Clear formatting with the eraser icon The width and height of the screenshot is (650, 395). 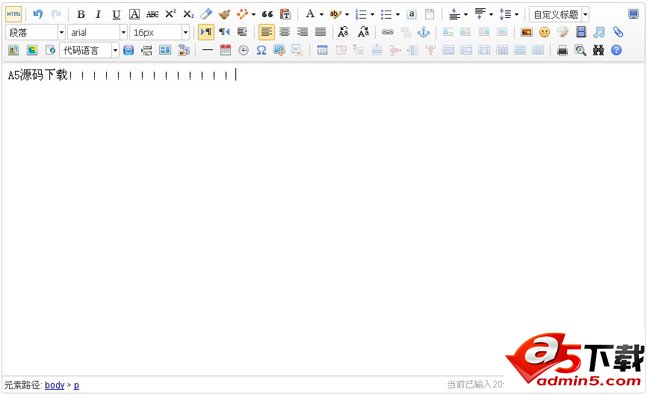[206, 15]
